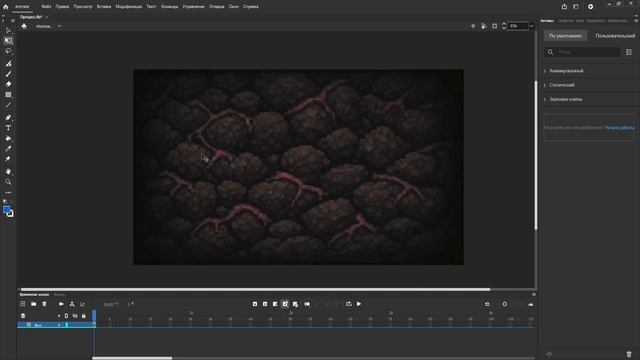Toggle Loop playback in timeline

(349, 304)
